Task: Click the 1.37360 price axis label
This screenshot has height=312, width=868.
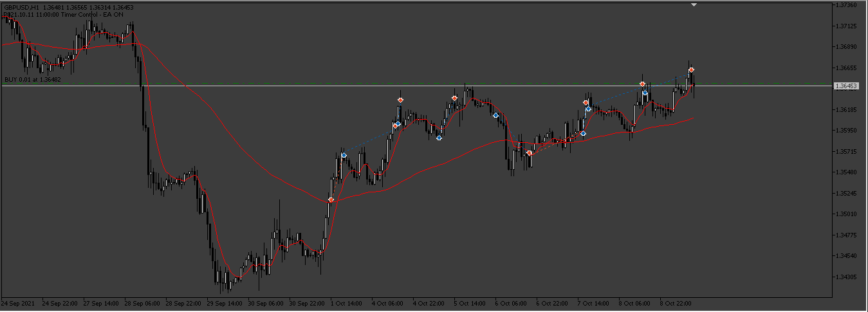Action: 846,5
